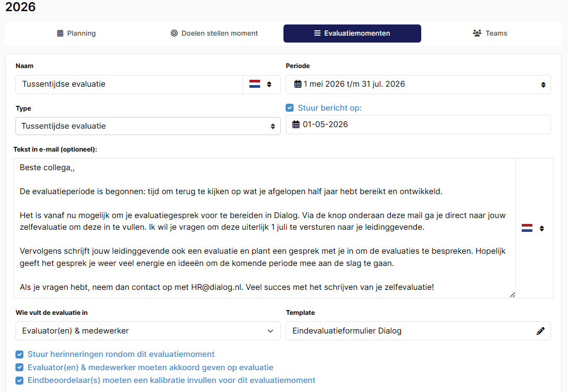Toggle Eindbeoordelaar(s) kalibratie invullen checkbox
This screenshot has width=568, height=392.
[20, 380]
